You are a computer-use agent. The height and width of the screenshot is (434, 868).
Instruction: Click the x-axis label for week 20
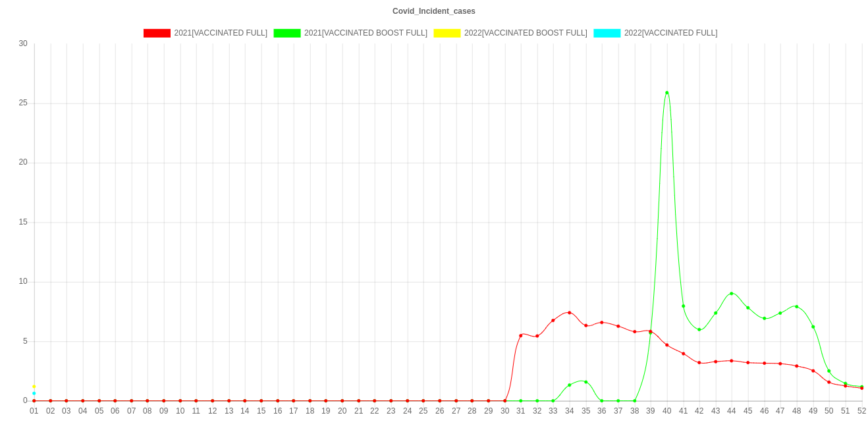(x=342, y=411)
